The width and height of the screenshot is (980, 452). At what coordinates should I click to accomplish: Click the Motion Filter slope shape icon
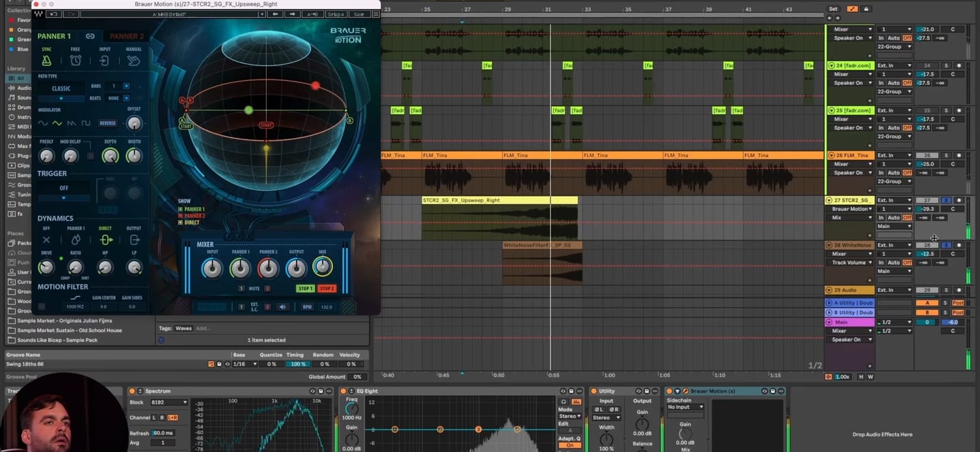(76, 297)
